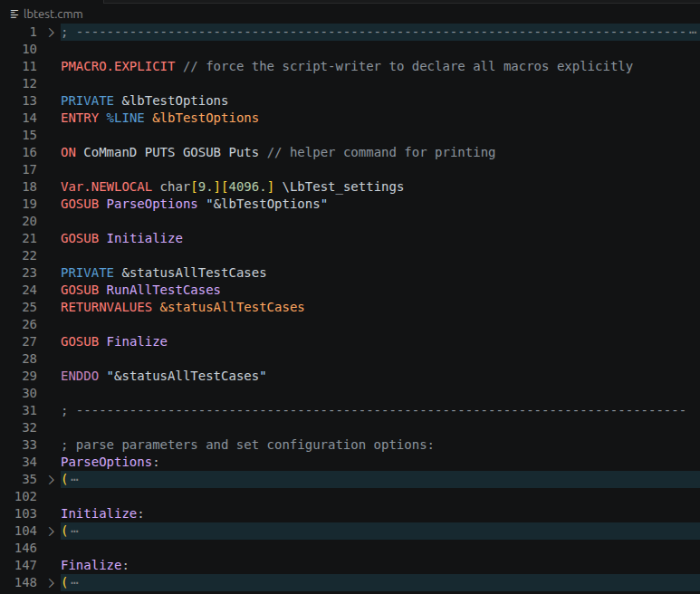This screenshot has height=594, width=700.
Task: Click the %LINE option on line 14
Action: coord(126,119)
